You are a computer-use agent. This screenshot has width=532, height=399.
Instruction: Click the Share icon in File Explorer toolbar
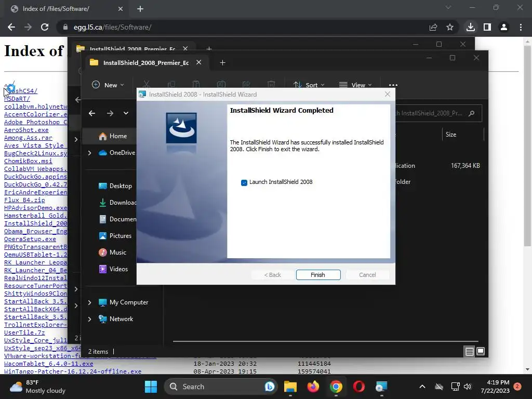(246, 84)
